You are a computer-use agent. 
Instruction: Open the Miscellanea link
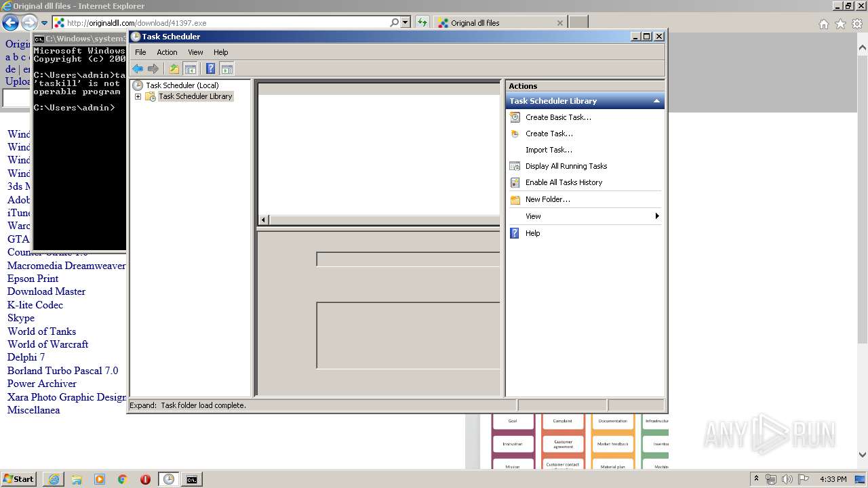(x=33, y=410)
